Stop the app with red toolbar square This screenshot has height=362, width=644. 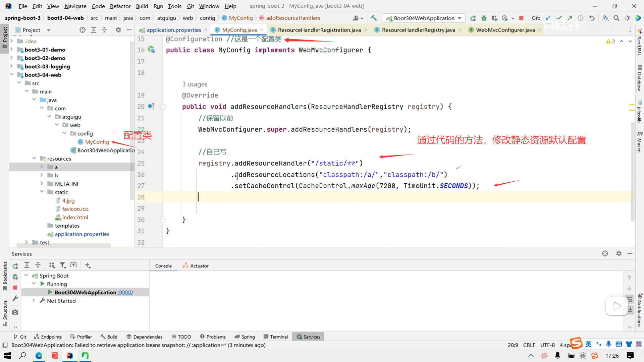[x=521, y=18]
